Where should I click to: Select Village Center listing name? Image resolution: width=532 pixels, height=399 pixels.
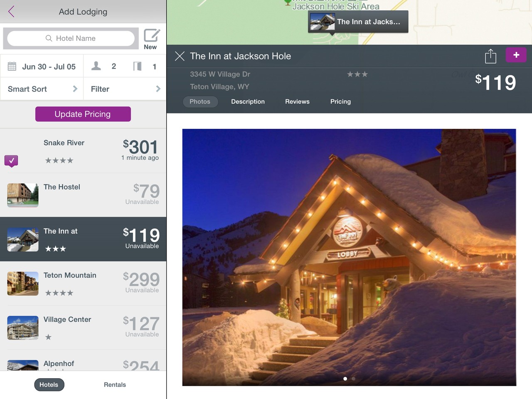[x=67, y=319]
